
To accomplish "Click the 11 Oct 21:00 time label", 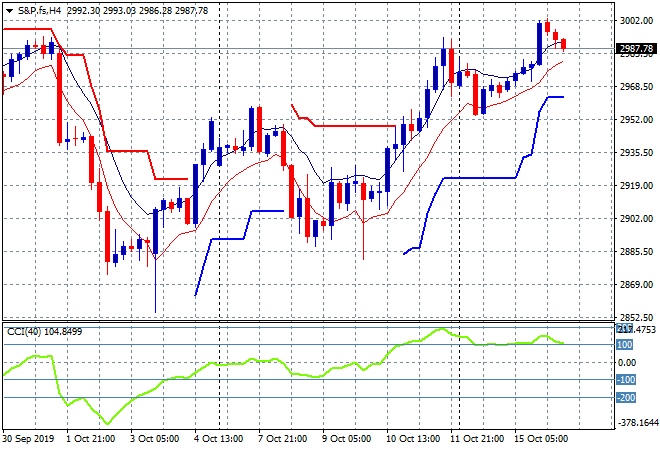I will point(477,439).
